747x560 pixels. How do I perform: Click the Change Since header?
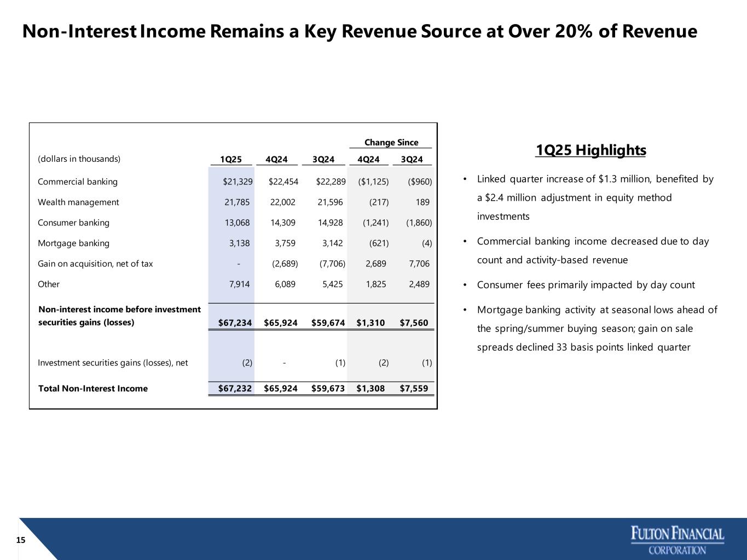(391, 142)
